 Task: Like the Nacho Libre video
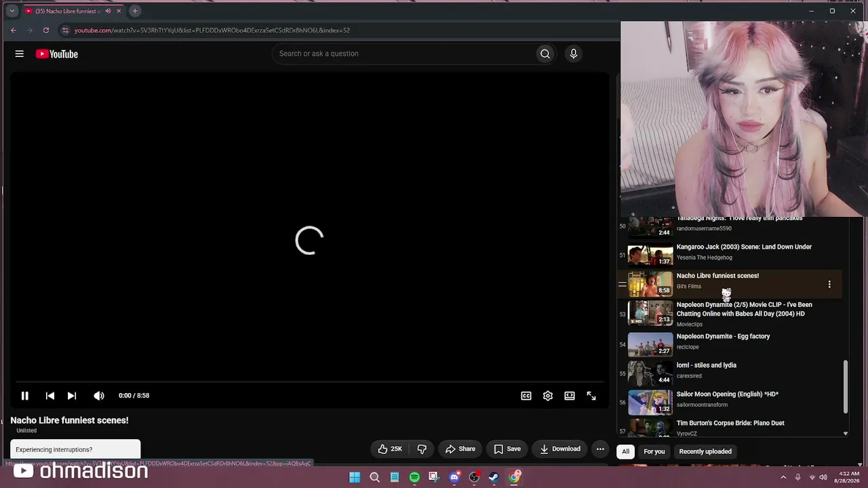[390, 449]
